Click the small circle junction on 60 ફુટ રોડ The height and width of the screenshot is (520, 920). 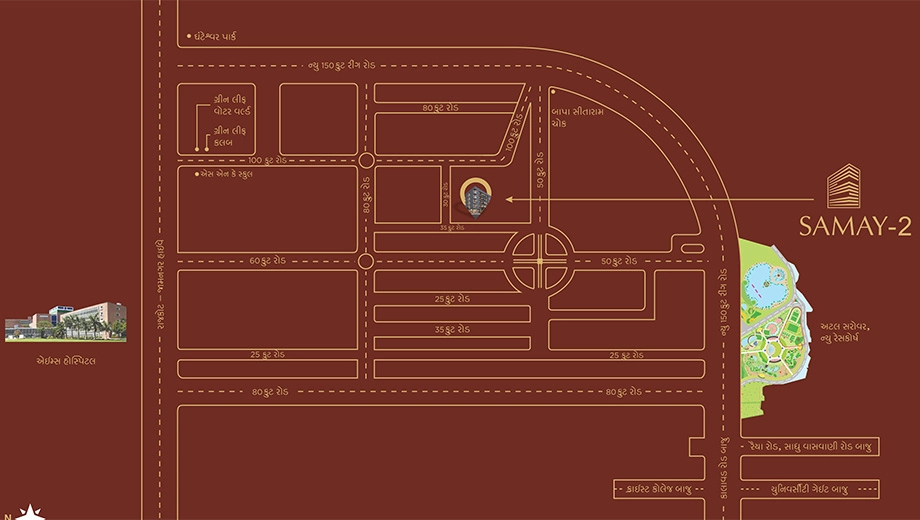[366, 261]
